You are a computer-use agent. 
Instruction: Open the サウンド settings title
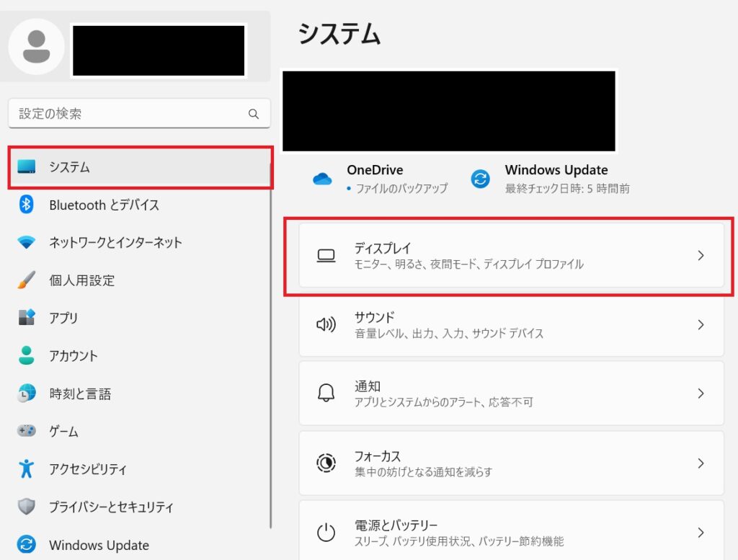[374, 317]
